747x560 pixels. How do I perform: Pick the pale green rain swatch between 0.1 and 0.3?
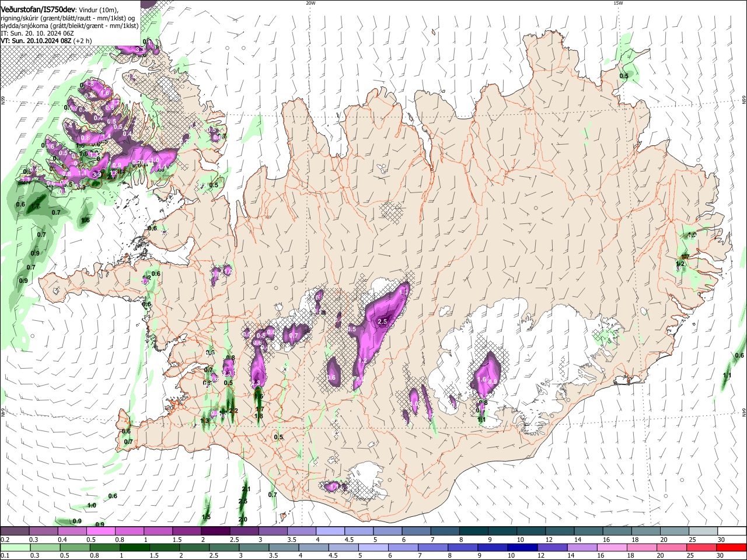[15, 547]
